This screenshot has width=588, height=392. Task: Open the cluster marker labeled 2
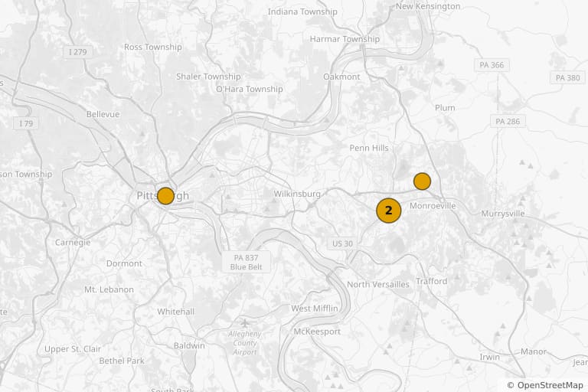pos(388,211)
